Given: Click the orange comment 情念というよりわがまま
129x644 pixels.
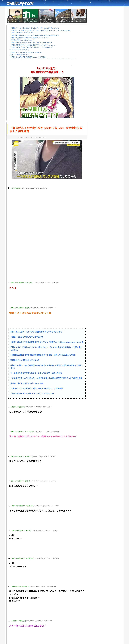Looking at the screenshot, I should click(x=30, y=313).
